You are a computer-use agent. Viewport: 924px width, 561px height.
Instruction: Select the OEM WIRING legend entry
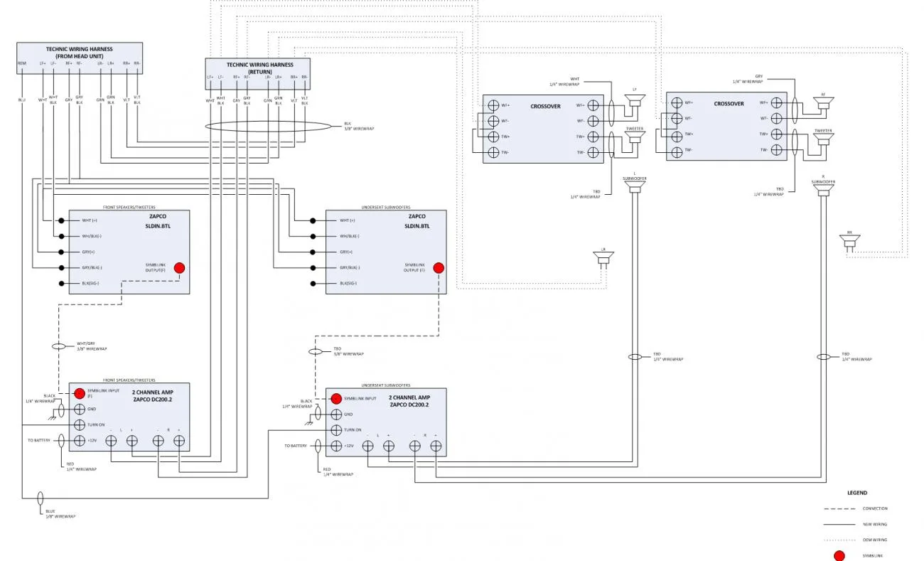pos(875,540)
